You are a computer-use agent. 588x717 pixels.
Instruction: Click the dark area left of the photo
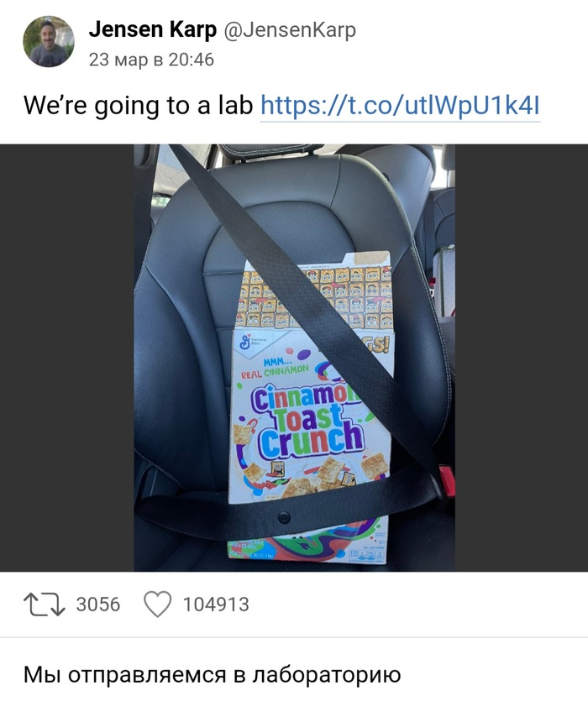point(67,358)
